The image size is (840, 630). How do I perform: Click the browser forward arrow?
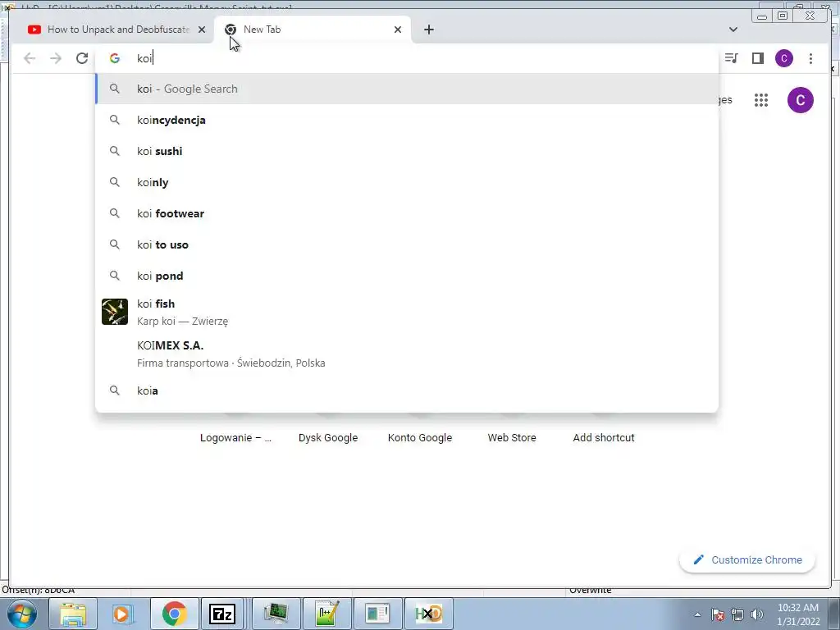(x=56, y=58)
